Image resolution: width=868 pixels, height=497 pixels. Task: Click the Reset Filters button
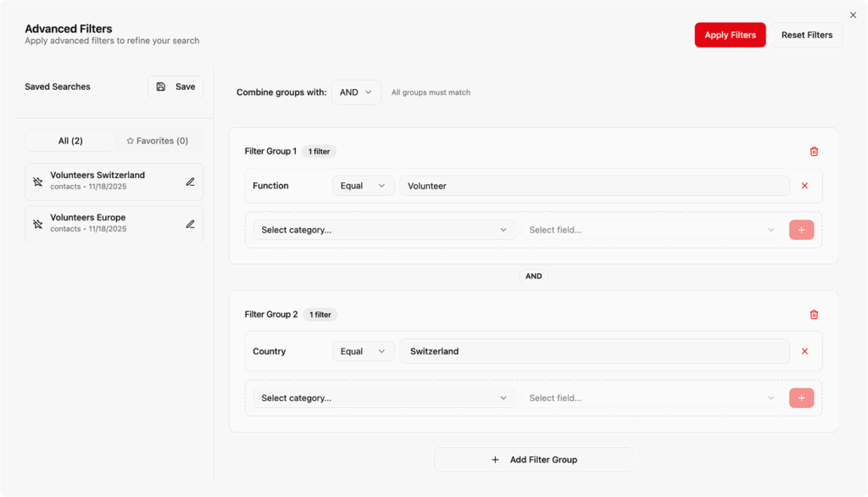pos(806,35)
